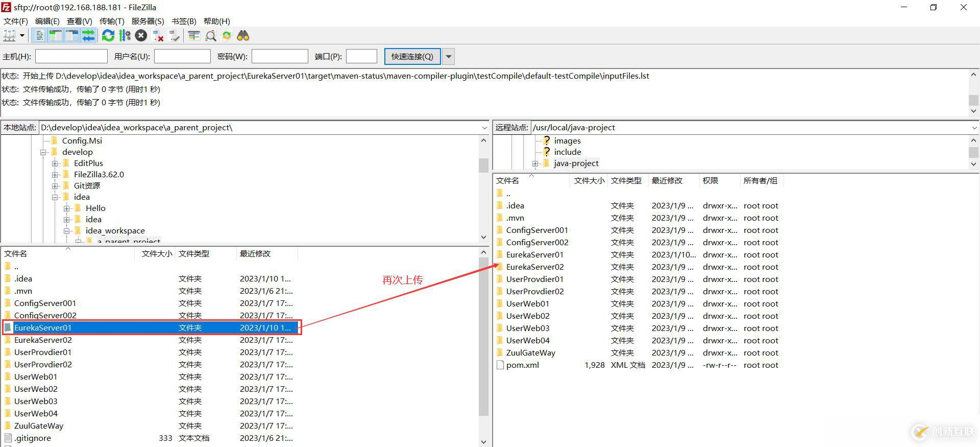This screenshot has width=980, height=447.
Task: Select images folder in remote tree
Action: click(567, 140)
